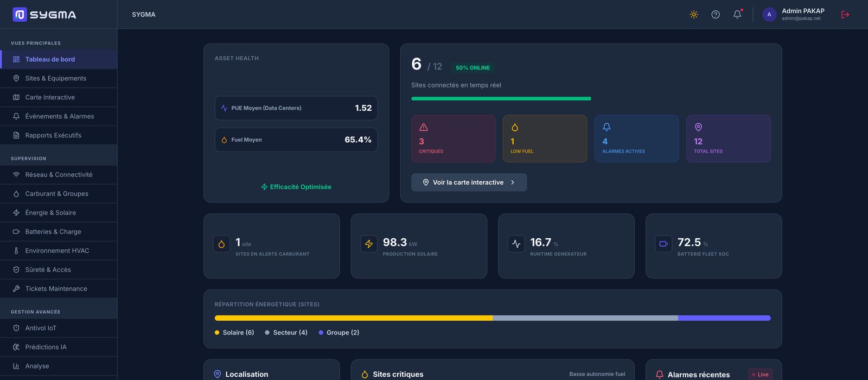Click purple Groupe segment of energy bar
868x380 pixels.
(724, 318)
